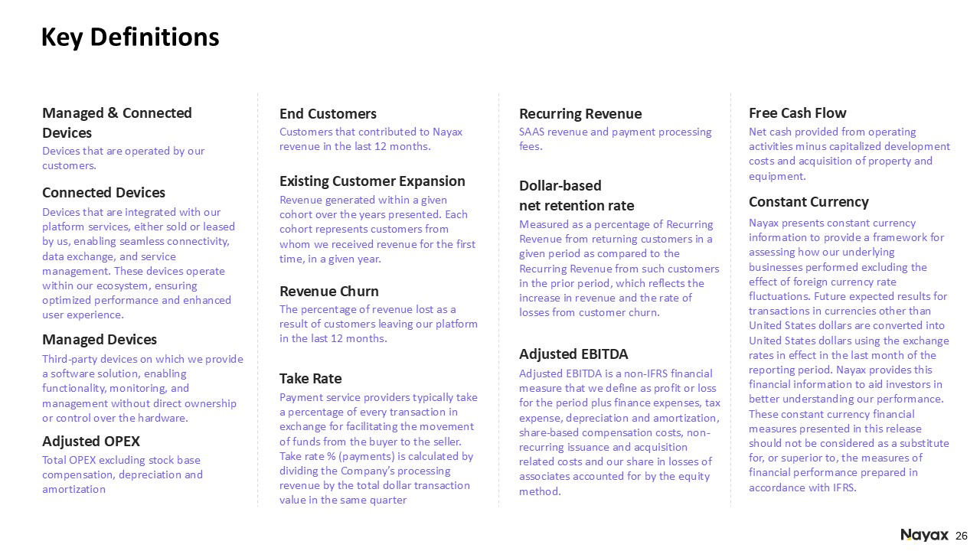This screenshot has height=551, width=980.
Task: Select the Managed & Connected Devices heading
Action: (117, 122)
